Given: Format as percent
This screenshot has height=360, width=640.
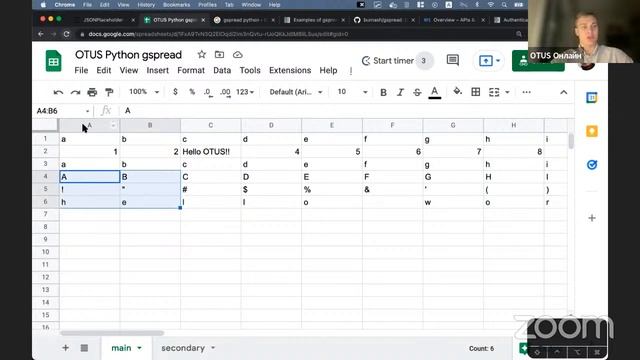Looking at the screenshot, I should [192, 92].
